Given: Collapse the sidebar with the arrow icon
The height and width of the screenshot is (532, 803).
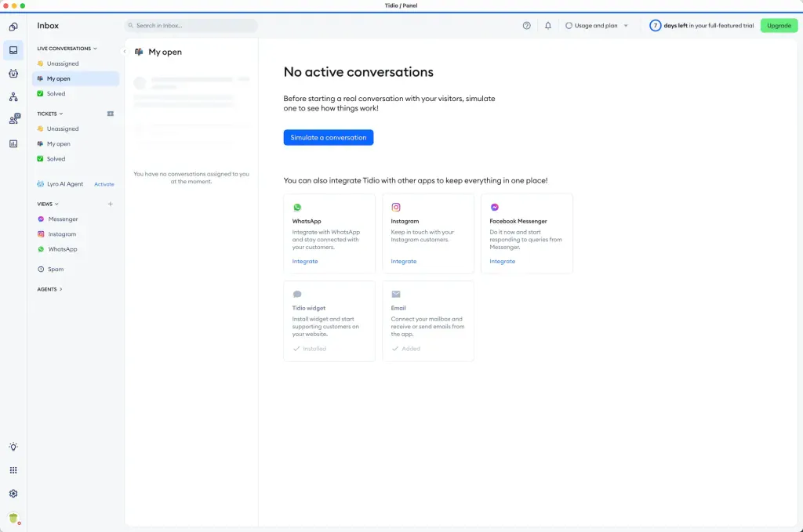Looking at the screenshot, I should pos(124,51).
